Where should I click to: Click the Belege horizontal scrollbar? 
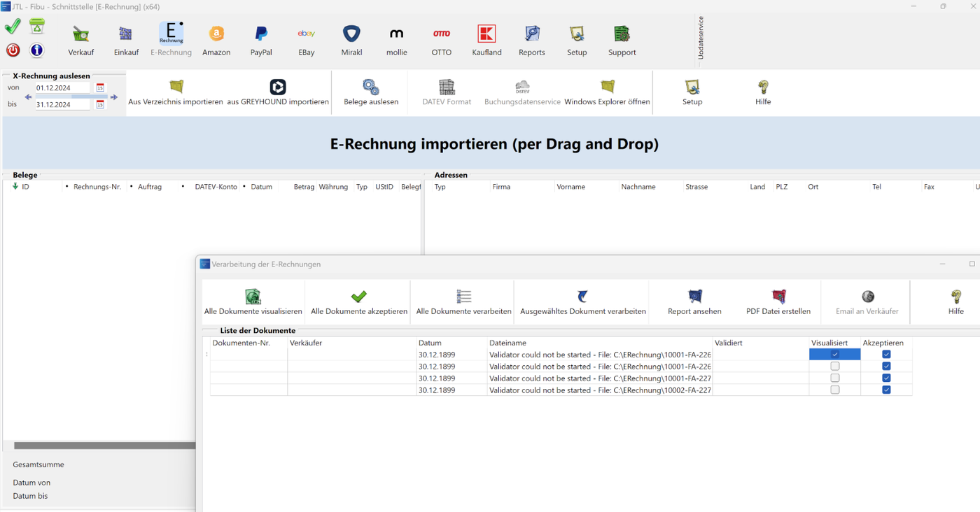pos(104,446)
